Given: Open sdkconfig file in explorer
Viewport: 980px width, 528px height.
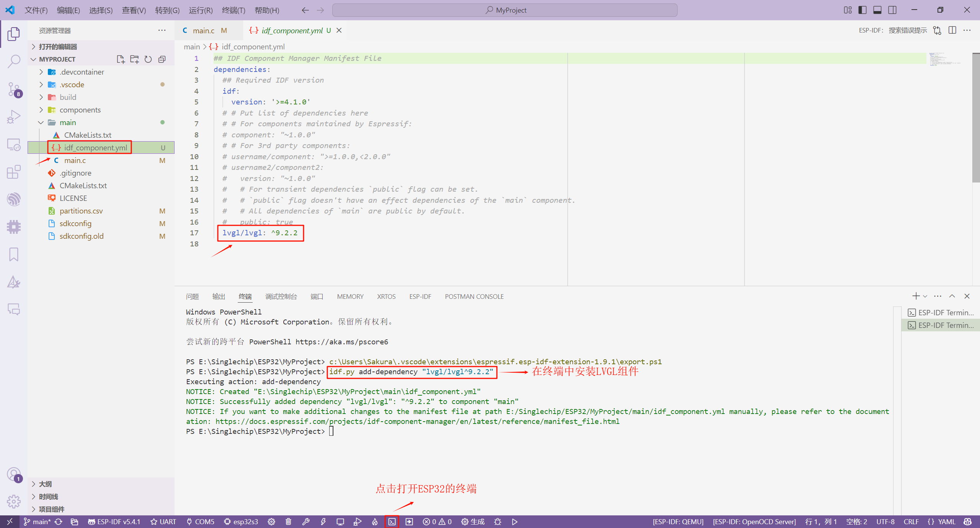Looking at the screenshot, I should click(75, 223).
